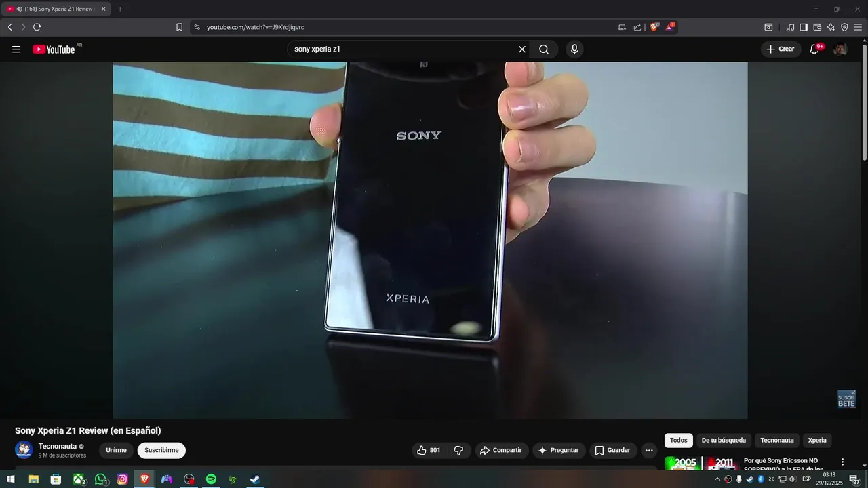Open options for Sony Ericsson recommended video
This screenshot has height=488, width=868.
coord(843,462)
